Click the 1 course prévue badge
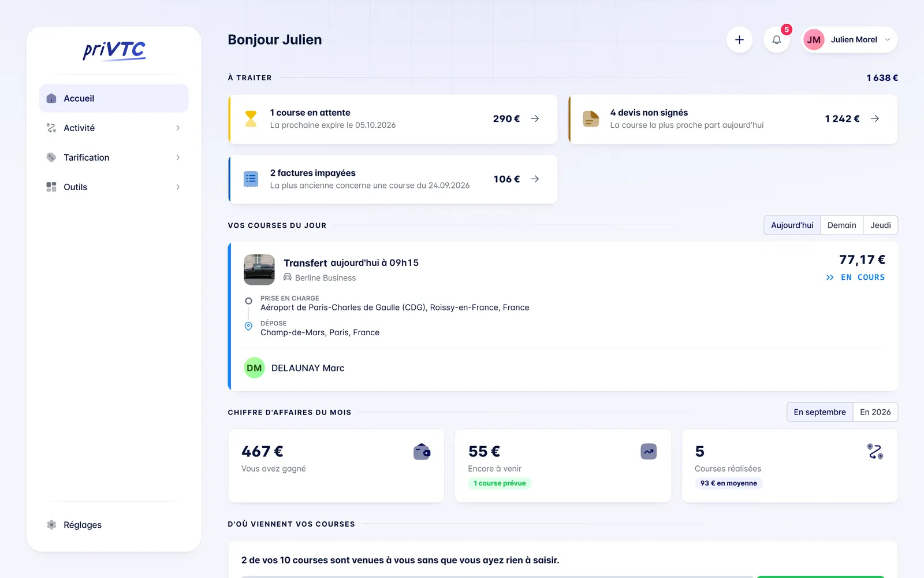The image size is (924, 578). (x=500, y=483)
